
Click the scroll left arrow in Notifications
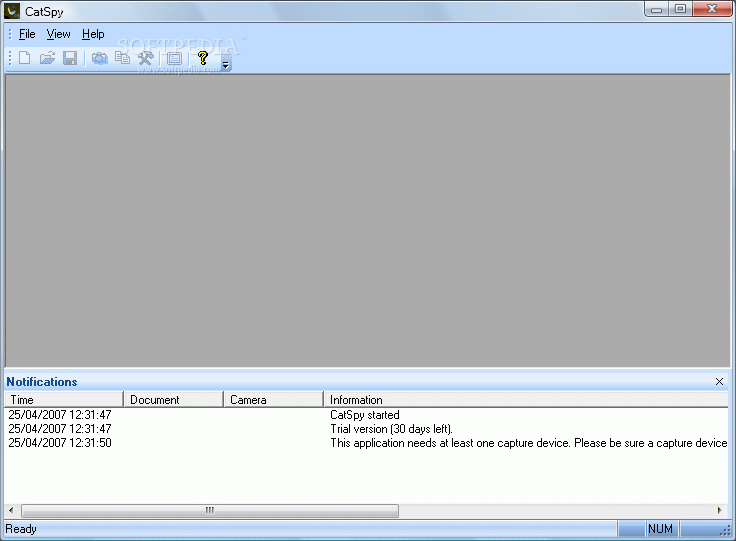pyautogui.click(x=11, y=510)
